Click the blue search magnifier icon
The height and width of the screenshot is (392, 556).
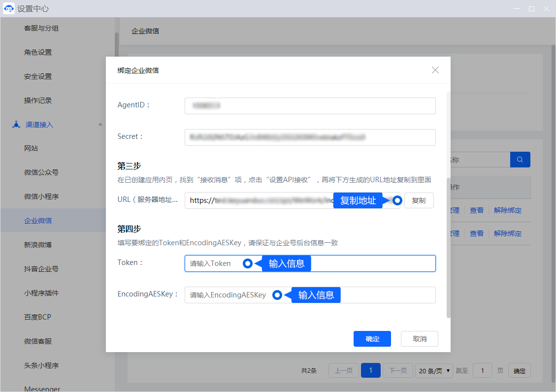520,160
